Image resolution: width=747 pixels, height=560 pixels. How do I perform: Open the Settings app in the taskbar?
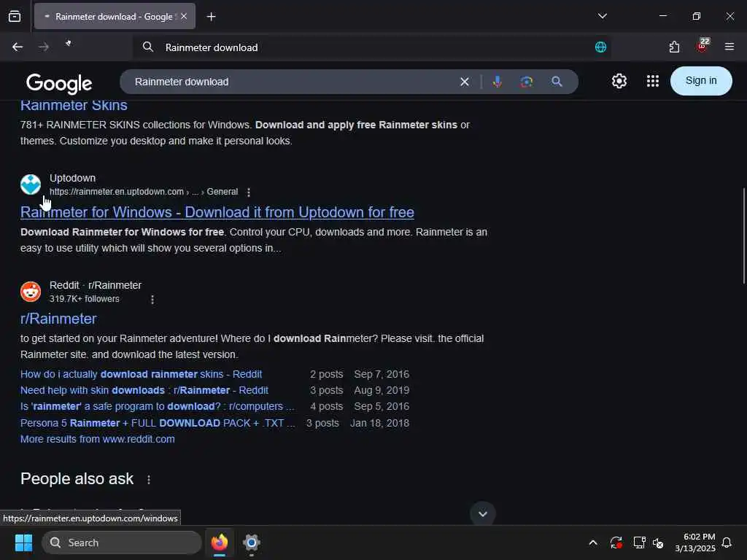click(252, 542)
